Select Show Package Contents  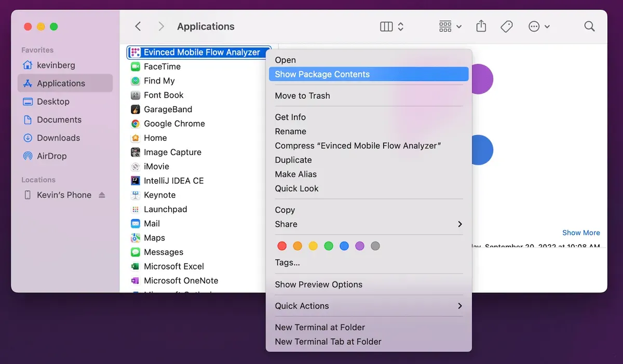(369, 74)
